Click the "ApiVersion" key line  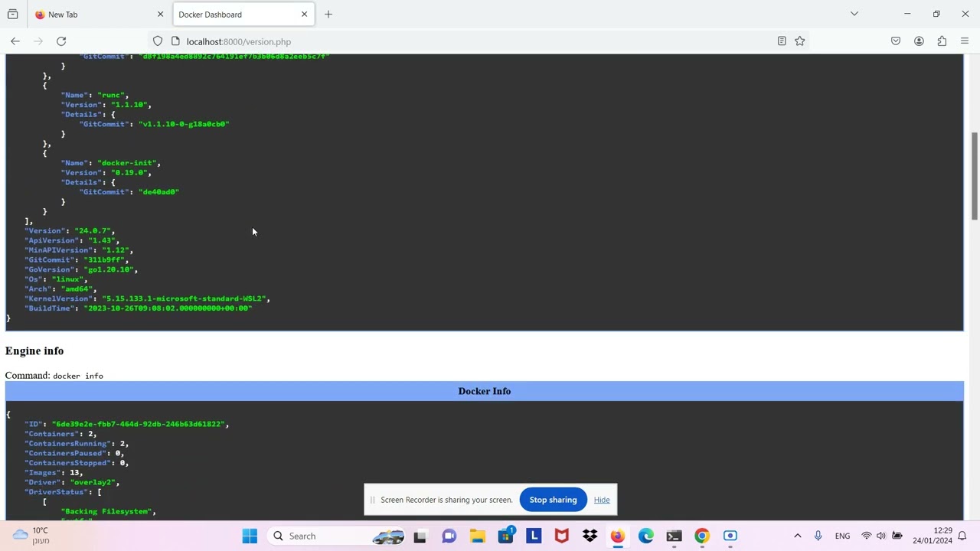(72, 240)
